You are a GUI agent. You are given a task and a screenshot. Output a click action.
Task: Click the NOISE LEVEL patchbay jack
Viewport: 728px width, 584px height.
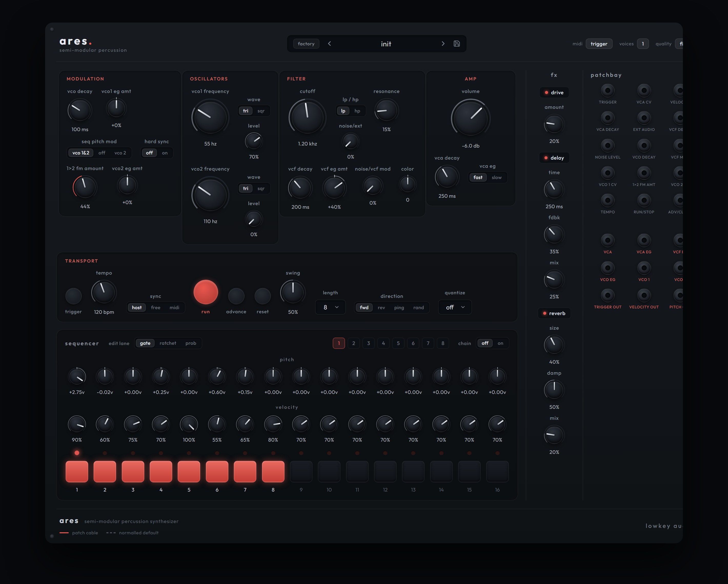coord(608,146)
